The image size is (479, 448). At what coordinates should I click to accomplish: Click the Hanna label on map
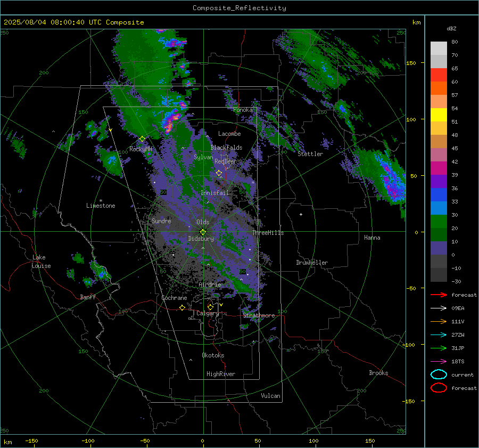click(x=372, y=238)
